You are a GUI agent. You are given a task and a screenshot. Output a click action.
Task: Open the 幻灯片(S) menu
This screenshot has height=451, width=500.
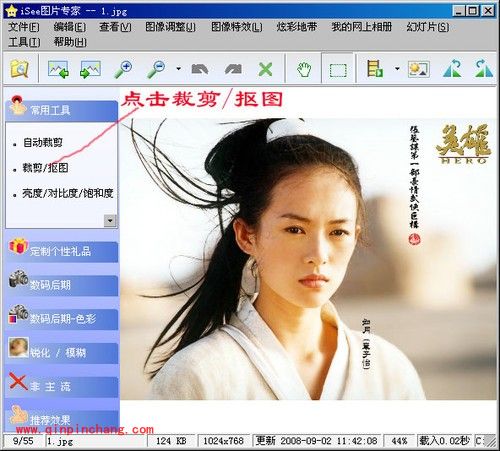tap(427, 27)
